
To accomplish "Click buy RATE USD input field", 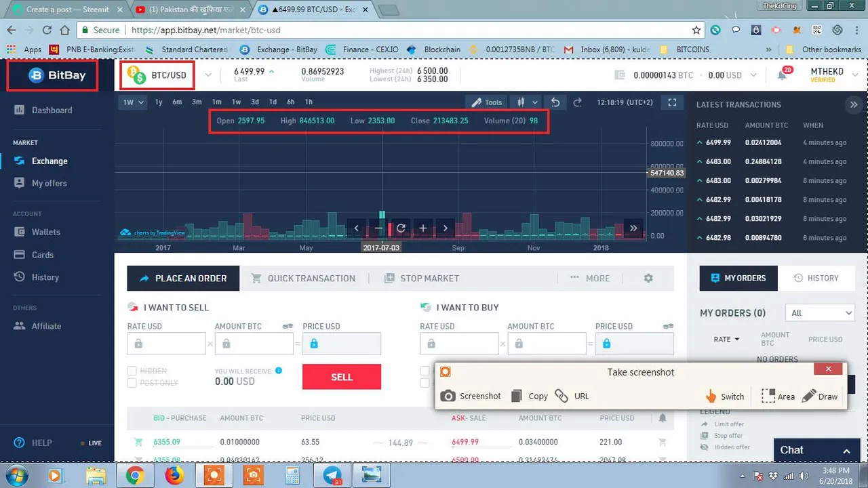I will 459,344.
